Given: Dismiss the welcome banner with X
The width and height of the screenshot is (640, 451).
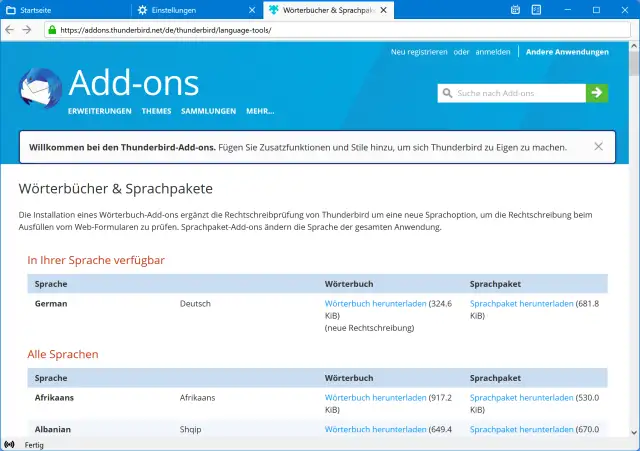Looking at the screenshot, I should pos(598,147).
